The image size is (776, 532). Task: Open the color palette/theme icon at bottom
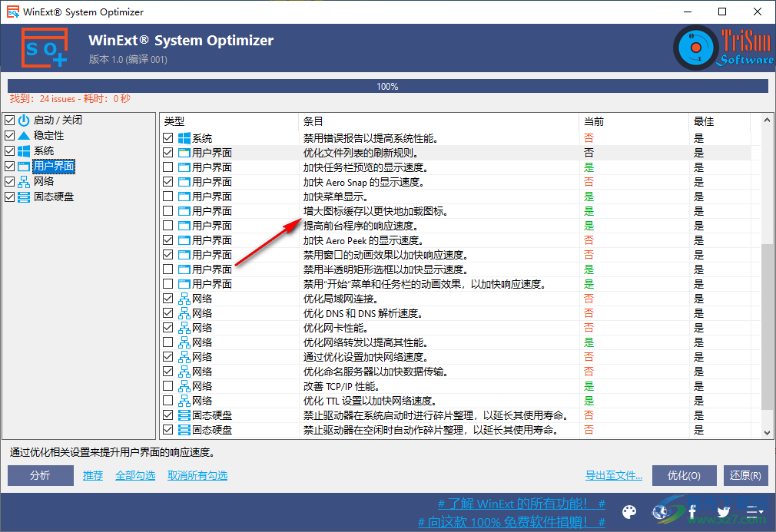point(629,512)
